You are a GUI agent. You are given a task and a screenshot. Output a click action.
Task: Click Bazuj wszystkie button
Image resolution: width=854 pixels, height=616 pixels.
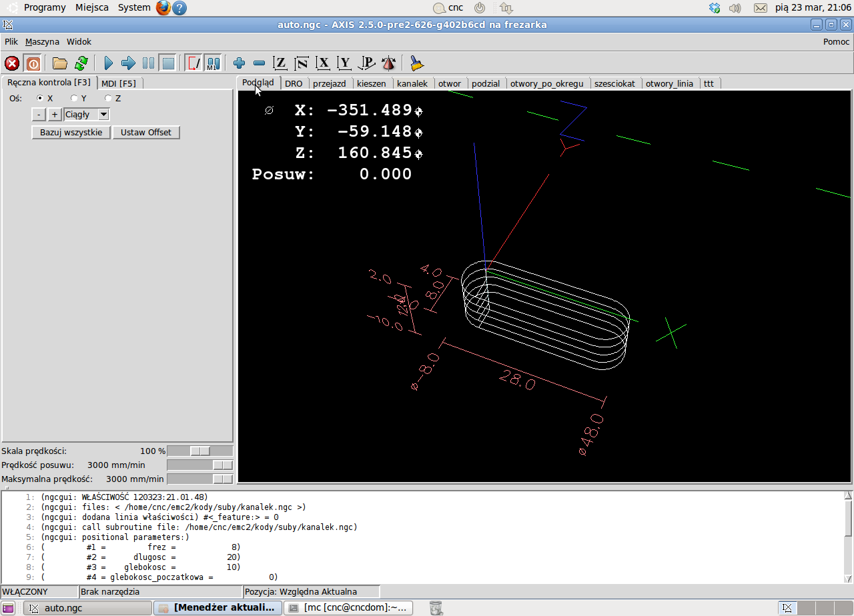[x=71, y=132]
